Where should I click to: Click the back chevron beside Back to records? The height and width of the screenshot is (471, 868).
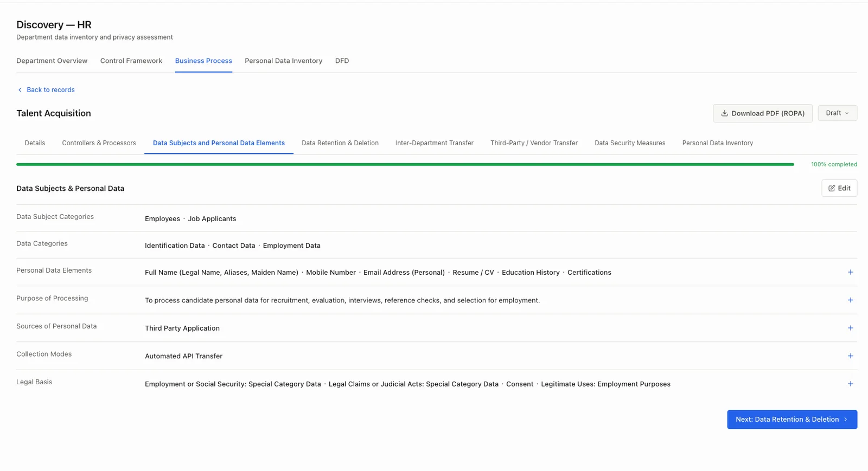pyautogui.click(x=20, y=90)
